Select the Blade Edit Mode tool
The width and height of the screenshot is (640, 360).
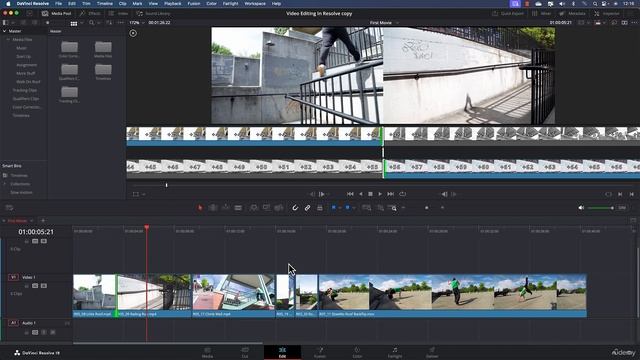click(x=238, y=208)
